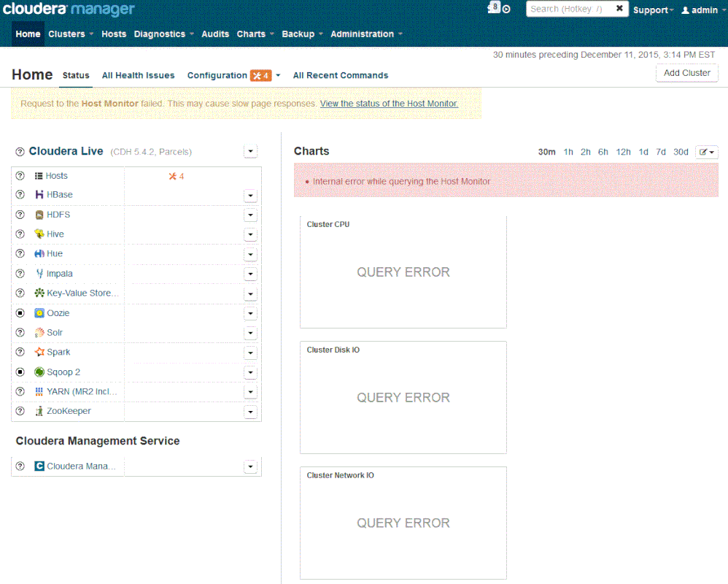Click the user icon beside admin
Viewport: 728px width, 584px height.
pyautogui.click(x=685, y=10)
